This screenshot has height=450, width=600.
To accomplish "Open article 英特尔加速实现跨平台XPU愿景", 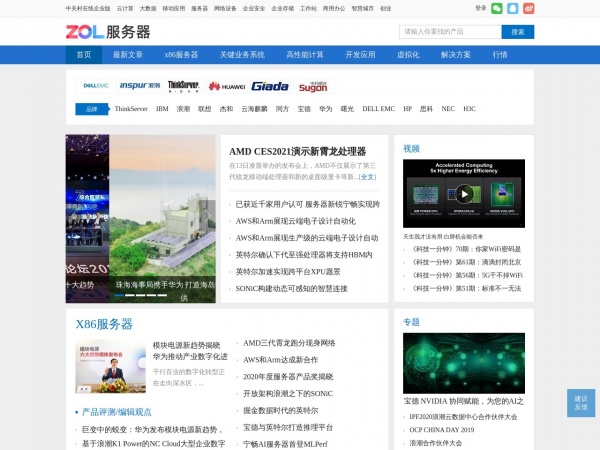I will [x=288, y=272].
